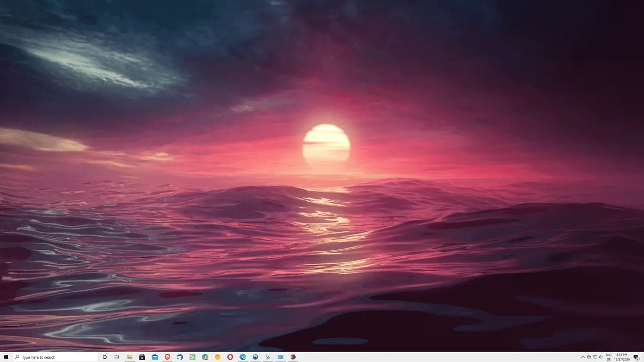This screenshot has height=362, width=644.
Task: Open the Action Center notifications
Action: [636, 357]
